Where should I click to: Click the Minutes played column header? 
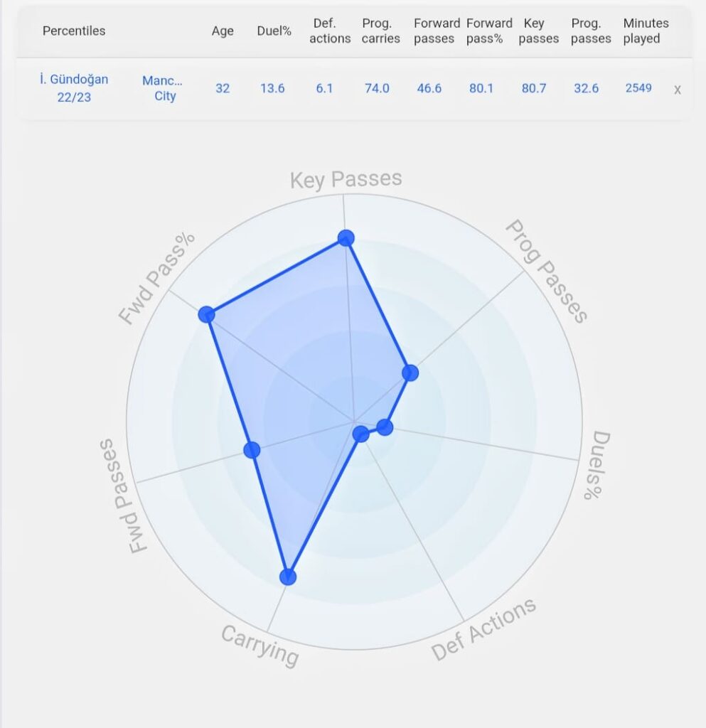[646, 31]
